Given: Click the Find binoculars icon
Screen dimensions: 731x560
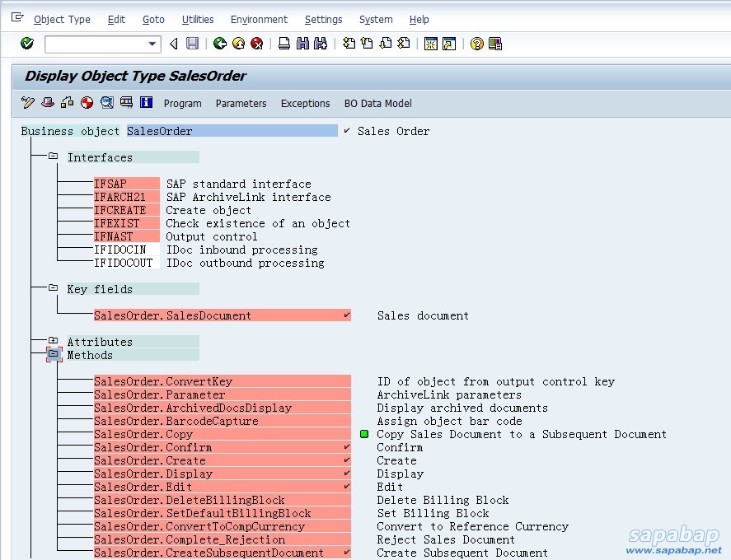Looking at the screenshot, I should pyautogui.click(x=302, y=44).
